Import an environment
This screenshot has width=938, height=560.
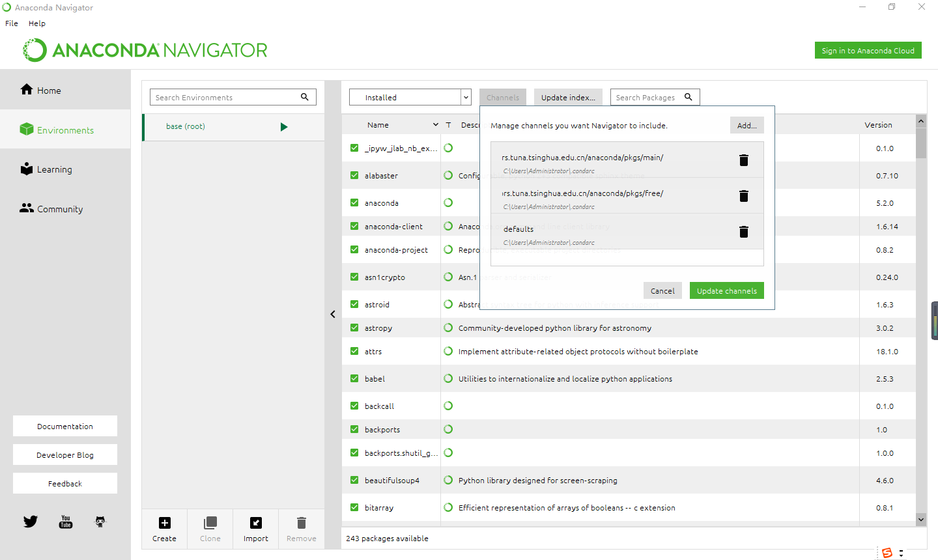point(256,529)
